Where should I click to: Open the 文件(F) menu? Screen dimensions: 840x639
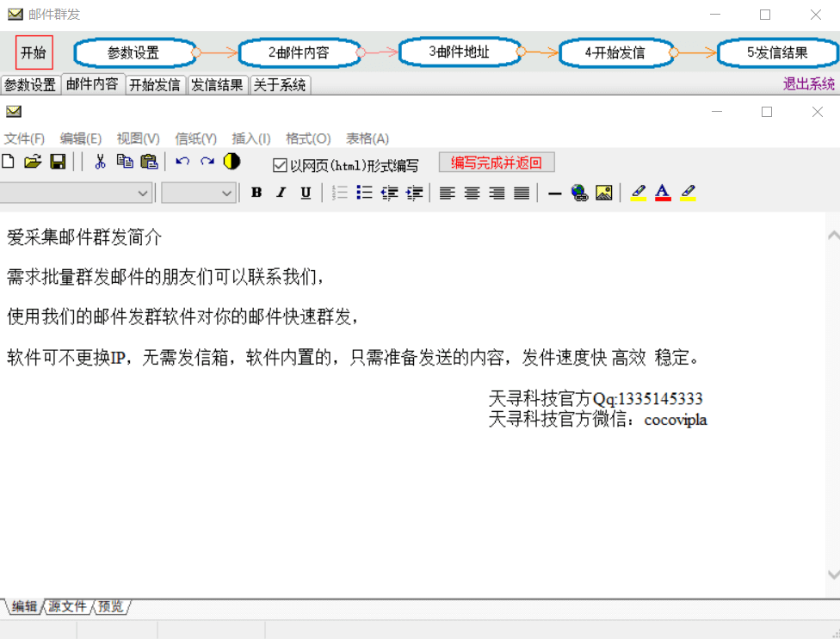[24, 138]
